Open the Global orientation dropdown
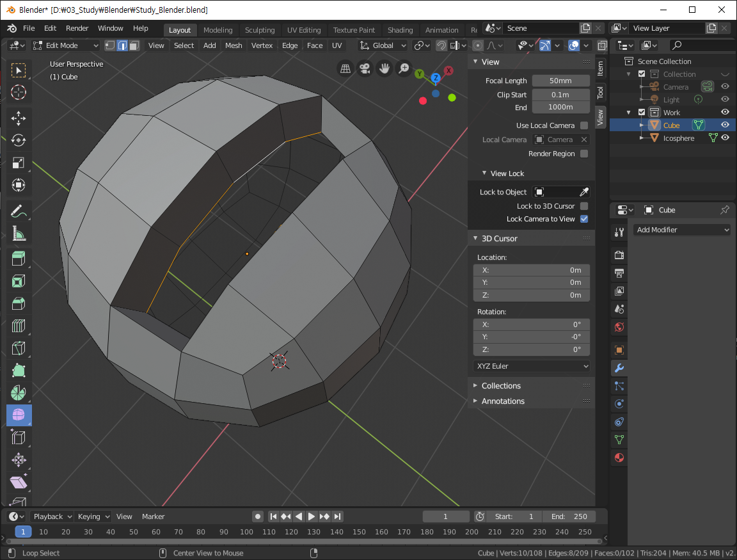Image resolution: width=737 pixels, height=560 pixels. pos(383,45)
